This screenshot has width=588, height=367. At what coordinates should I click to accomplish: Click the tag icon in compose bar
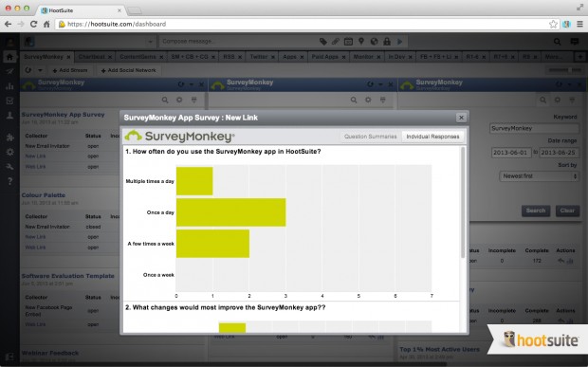click(322, 42)
